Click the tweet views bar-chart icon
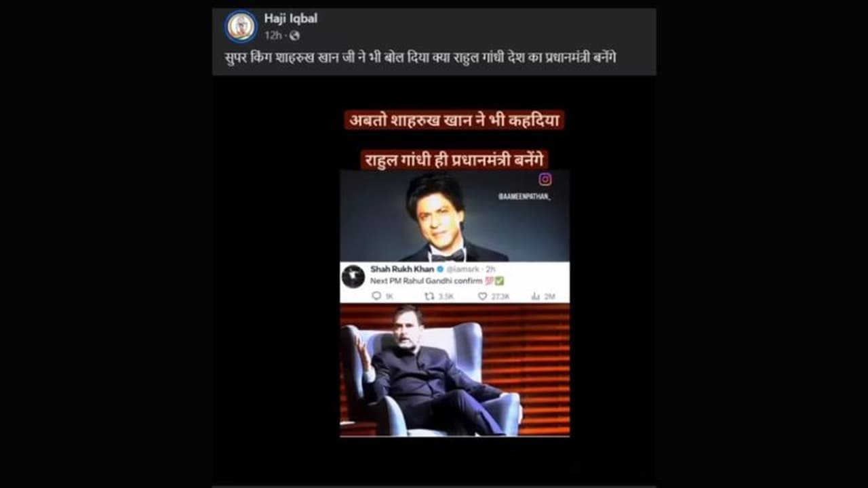Screen dimensions: 868x488 [535, 296]
